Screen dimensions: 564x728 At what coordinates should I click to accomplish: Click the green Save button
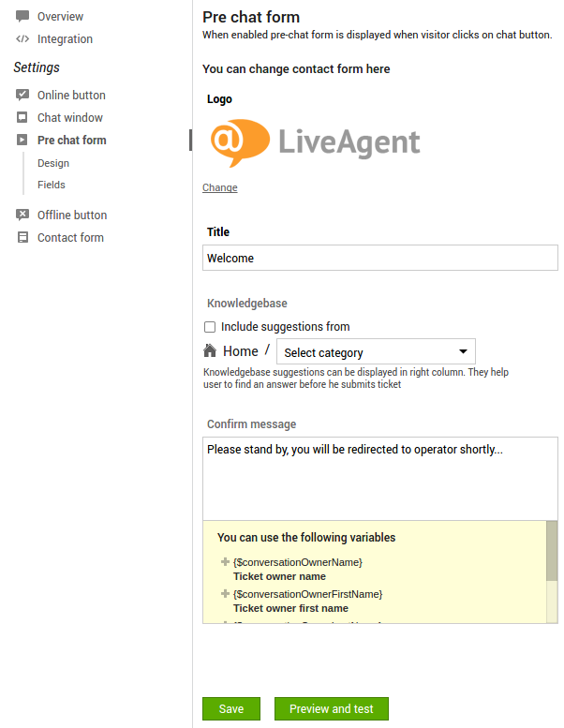231,708
